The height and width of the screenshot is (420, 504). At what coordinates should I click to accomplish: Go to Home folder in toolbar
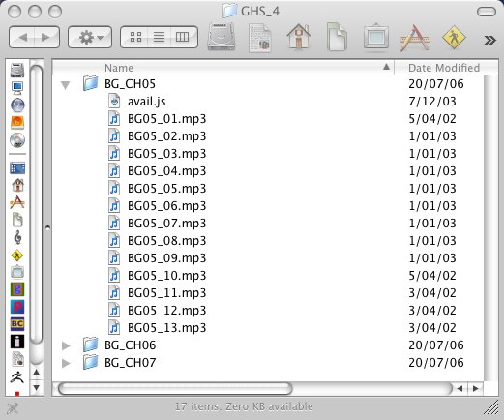[x=299, y=37]
